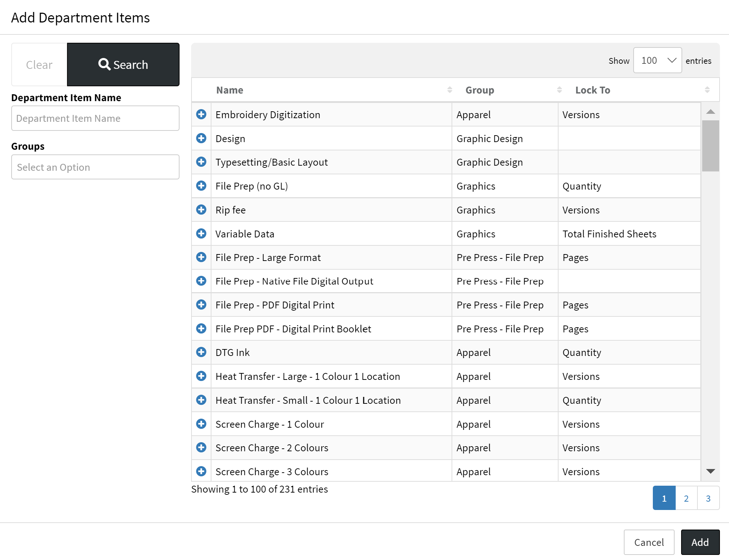Click the Cancel button
The width and height of the screenshot is (729, 560).
click(x=649, y=542)
